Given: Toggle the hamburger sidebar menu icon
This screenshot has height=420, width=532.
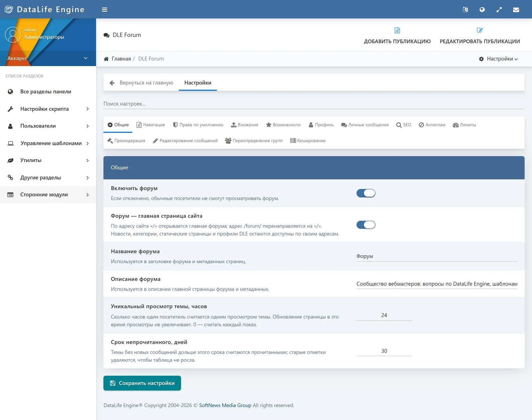Looking at the screenshot, I should coord(104,10).
